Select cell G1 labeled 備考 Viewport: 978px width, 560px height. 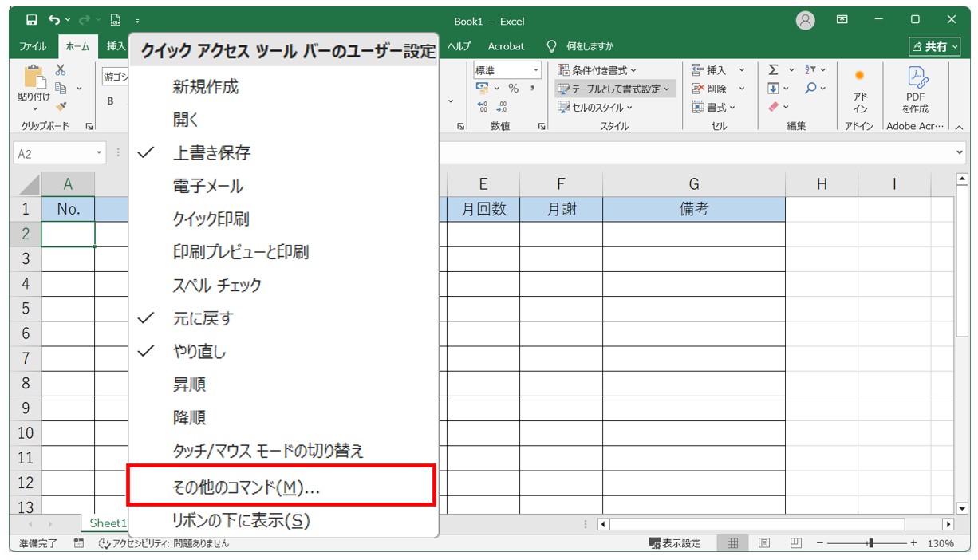693,209
